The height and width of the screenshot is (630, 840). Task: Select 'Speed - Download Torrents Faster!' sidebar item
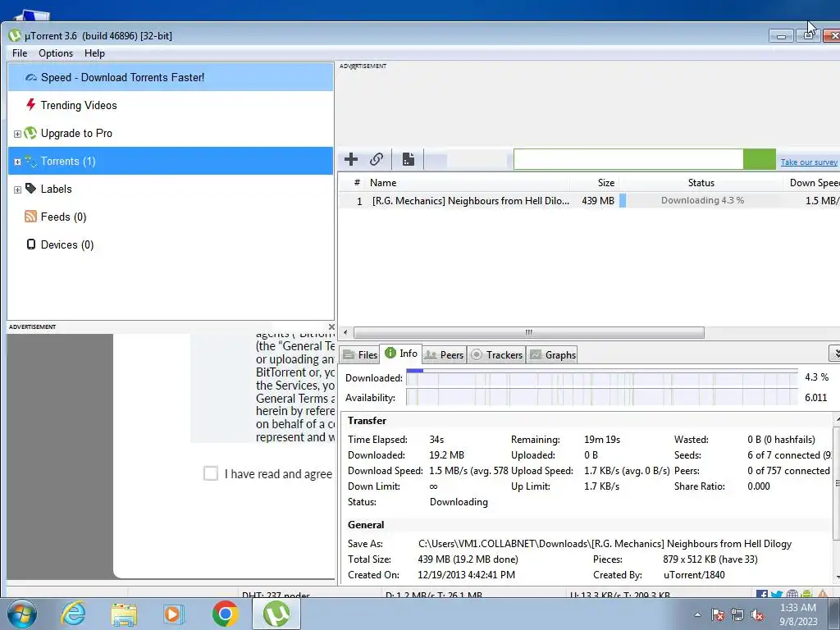[x=171, y=77]
